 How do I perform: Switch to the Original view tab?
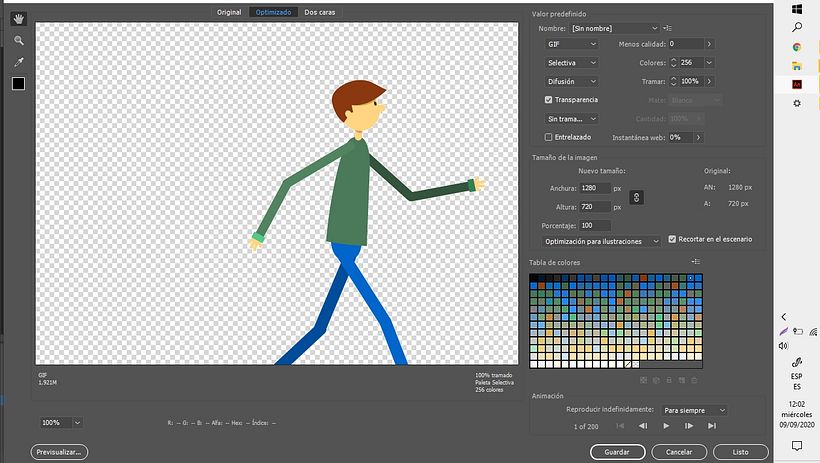229,12
